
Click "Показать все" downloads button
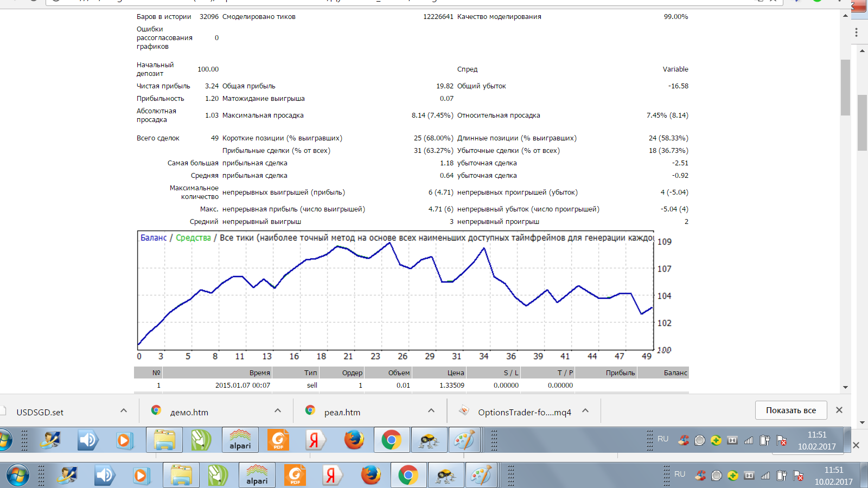791,410
